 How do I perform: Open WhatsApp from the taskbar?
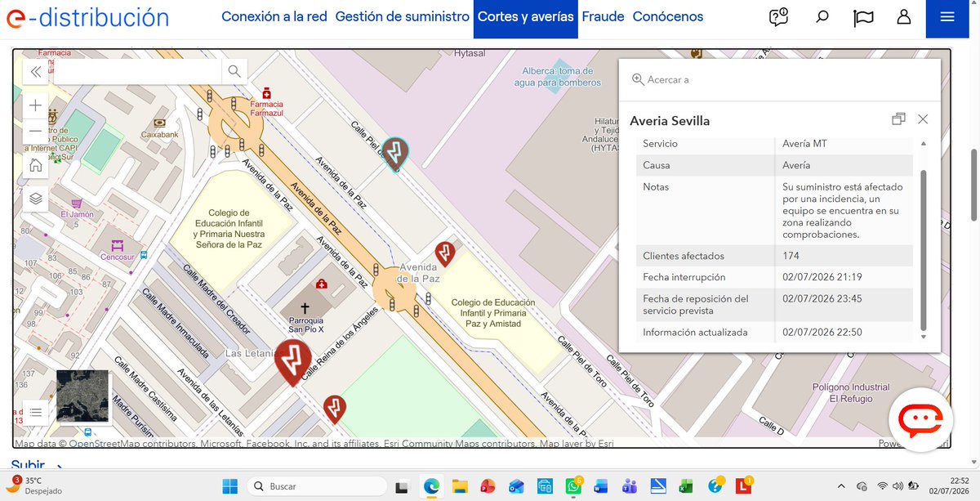[x=573, y=486]
